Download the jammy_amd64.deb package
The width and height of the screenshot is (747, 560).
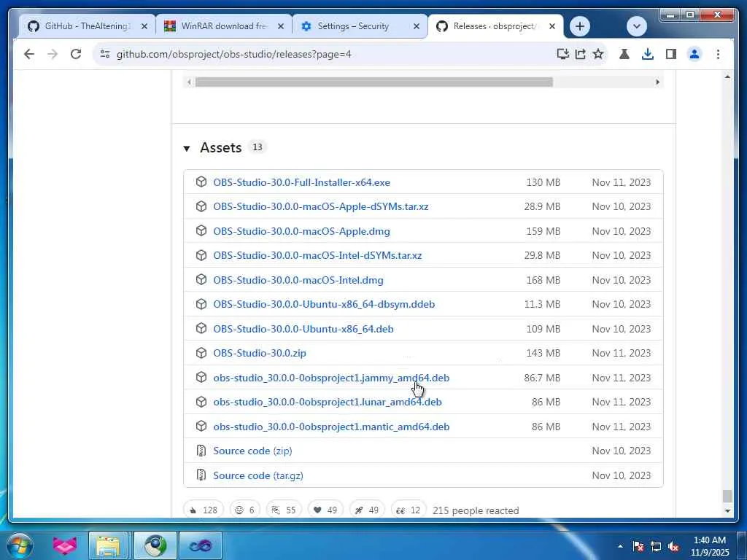coord(331,378)
